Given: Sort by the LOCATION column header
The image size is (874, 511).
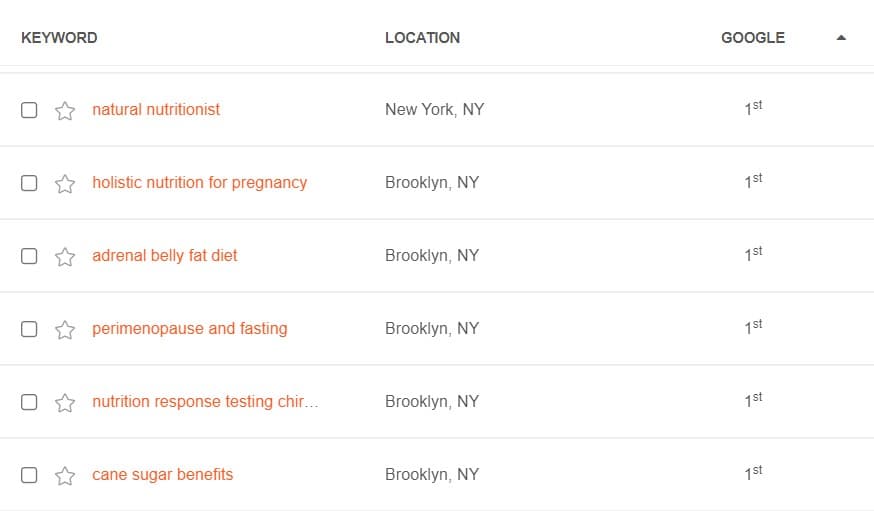Looking at the screenshot, I should point(423,37).
